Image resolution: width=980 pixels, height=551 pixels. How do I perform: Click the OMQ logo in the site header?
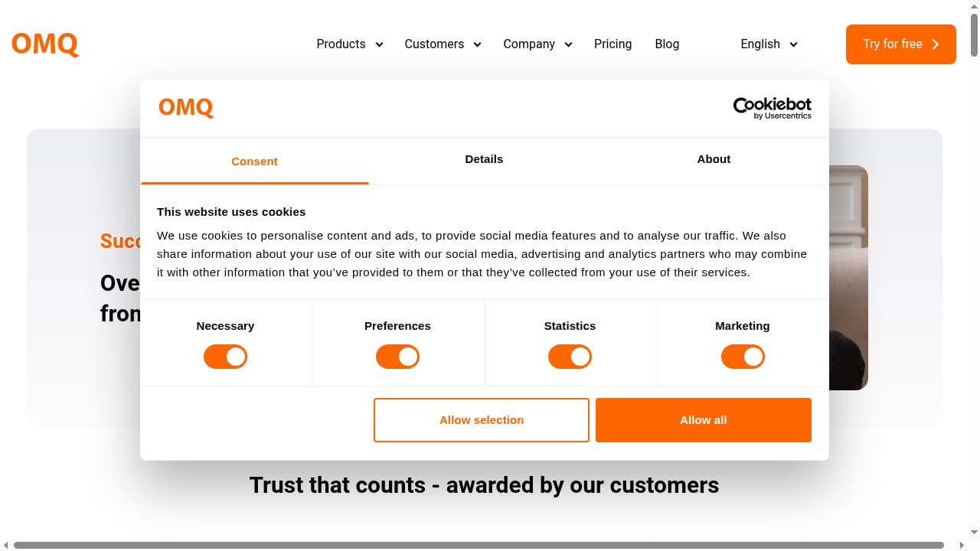click(x=45, y=44)
